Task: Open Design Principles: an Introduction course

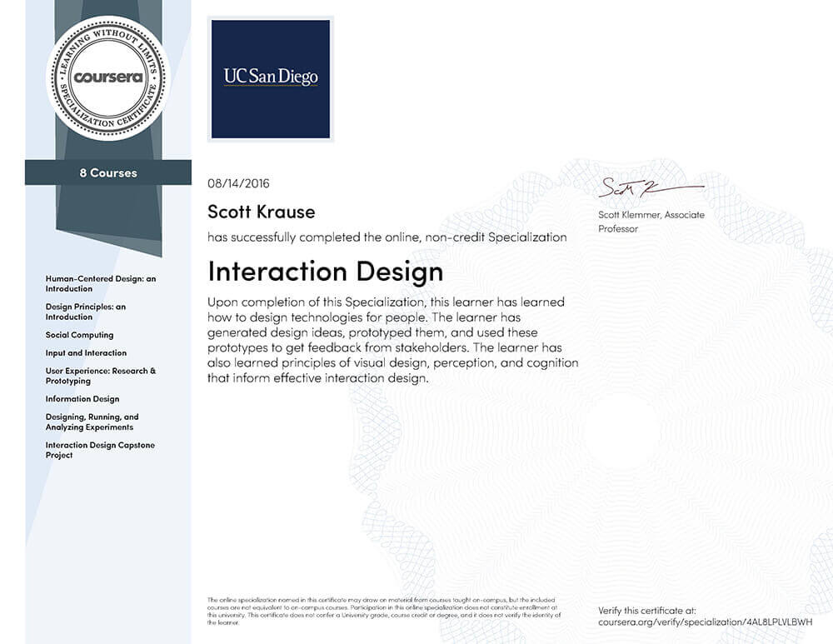Action: click(86, 312)
